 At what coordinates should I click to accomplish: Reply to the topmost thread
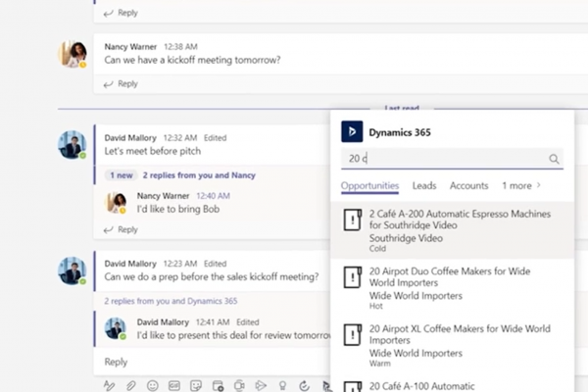coord(122,13)
